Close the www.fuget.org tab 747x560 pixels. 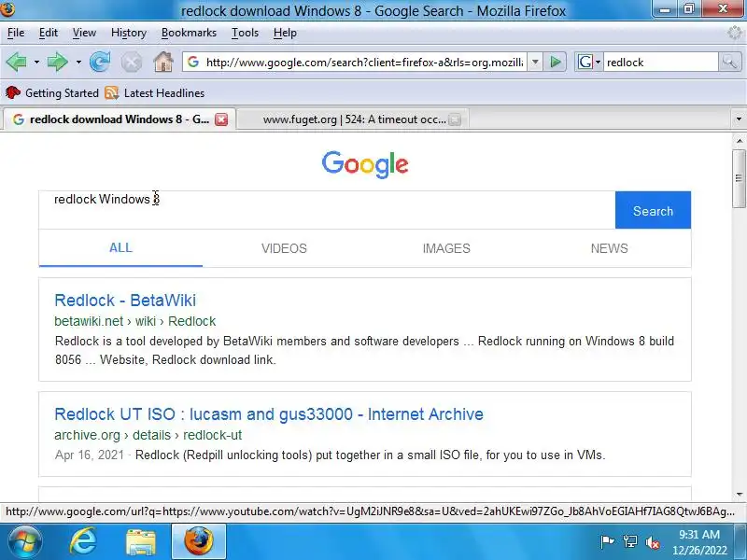tap(455, 119)
